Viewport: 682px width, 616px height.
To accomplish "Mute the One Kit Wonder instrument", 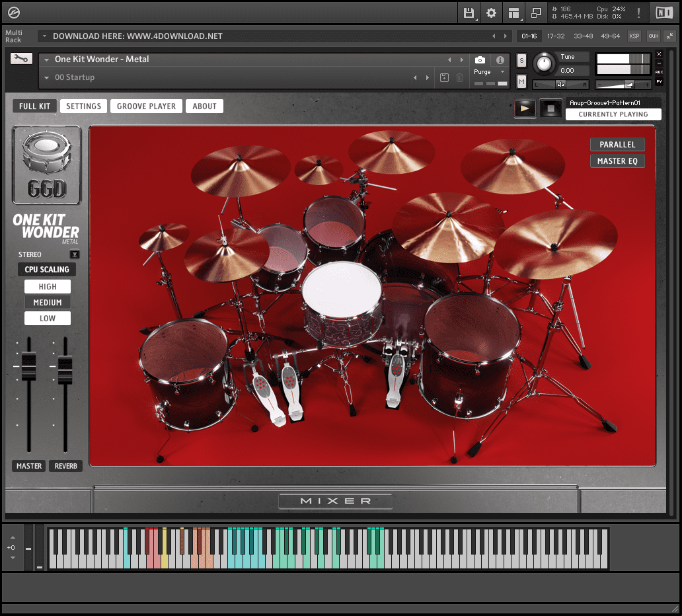I will [x=521, y=81].
